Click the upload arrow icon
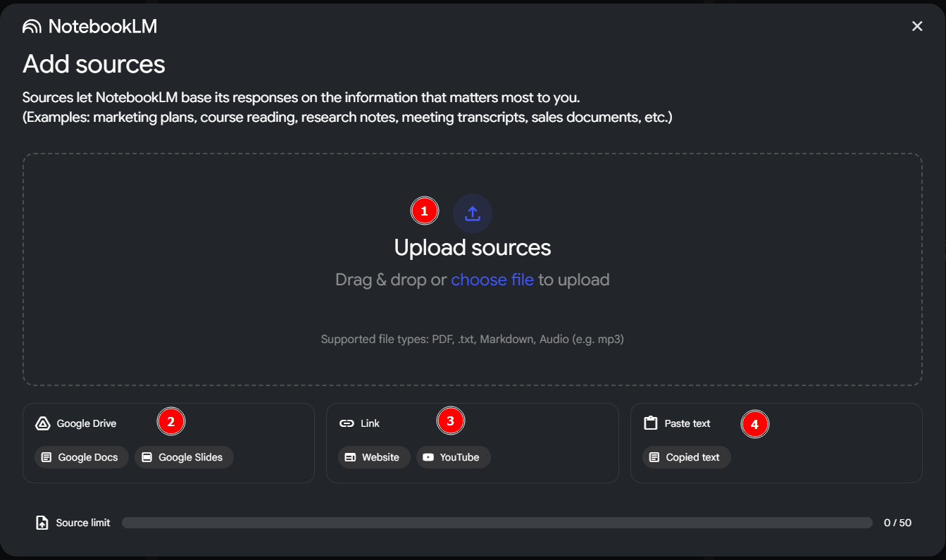 pos(473,213)
